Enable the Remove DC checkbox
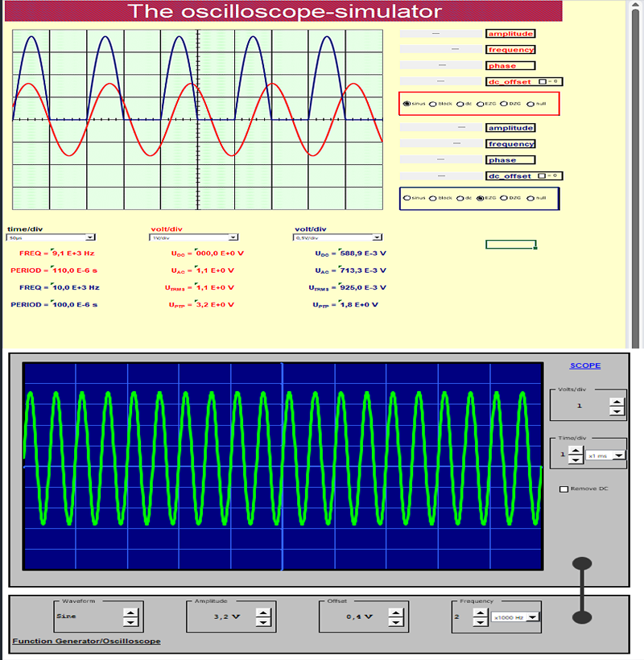 click(x=564, y=489)
